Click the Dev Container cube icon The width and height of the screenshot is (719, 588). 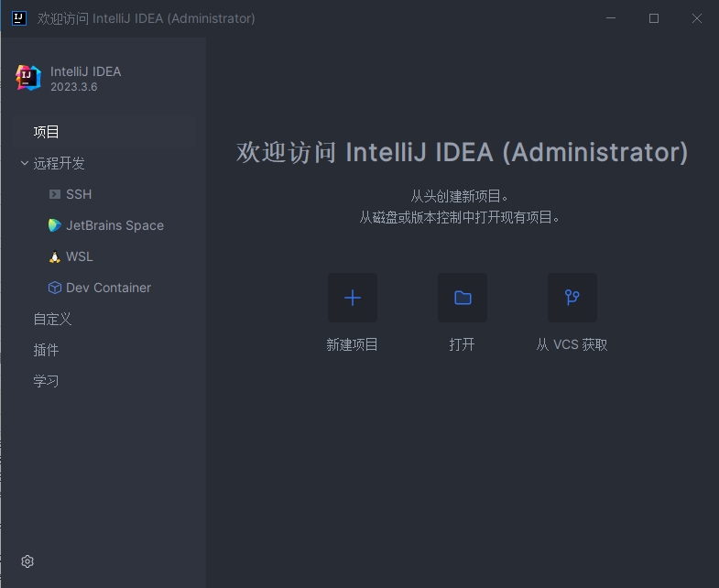click(x=55, y=288)
